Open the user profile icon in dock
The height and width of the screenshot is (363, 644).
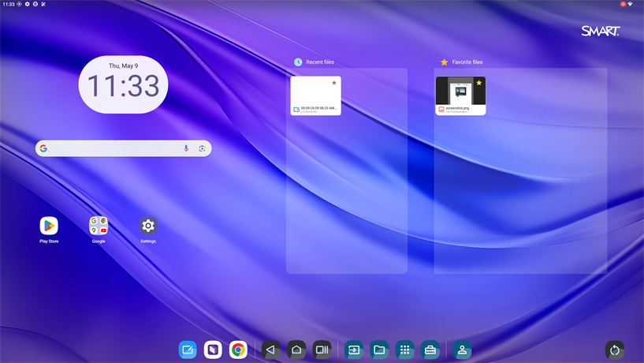click(x=463, y=350)
